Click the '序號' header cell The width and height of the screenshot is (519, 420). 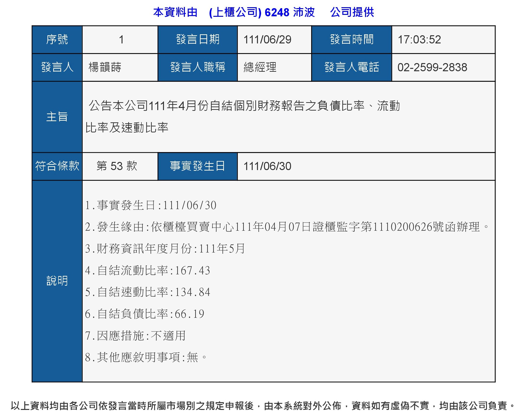tap(57, 39)
